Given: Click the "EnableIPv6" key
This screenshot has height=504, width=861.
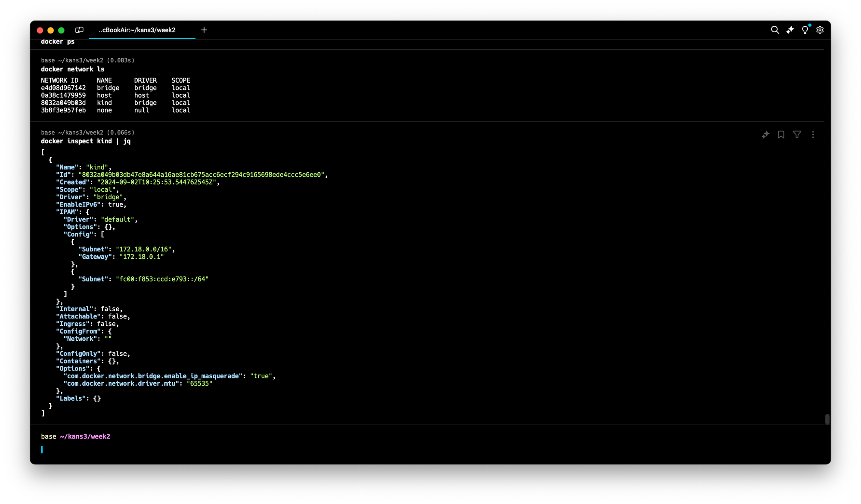Looking at the screenshot, I should click(78, 204).
